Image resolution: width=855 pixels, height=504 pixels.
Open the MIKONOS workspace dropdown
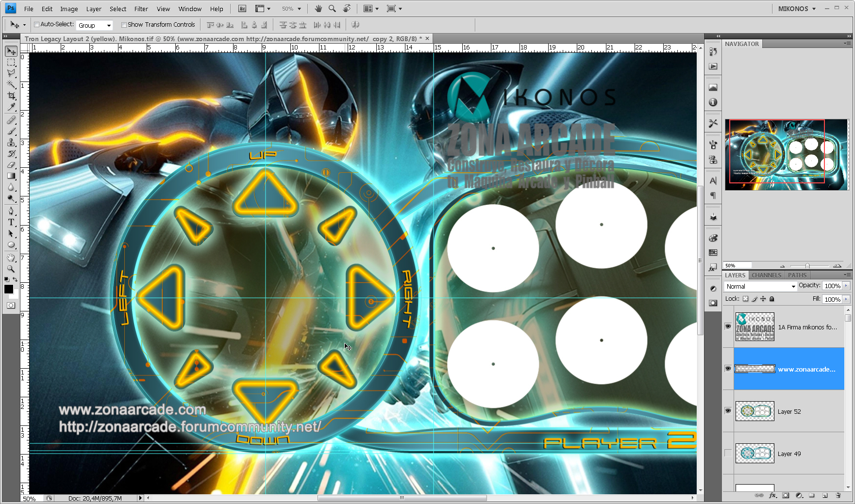796,9
